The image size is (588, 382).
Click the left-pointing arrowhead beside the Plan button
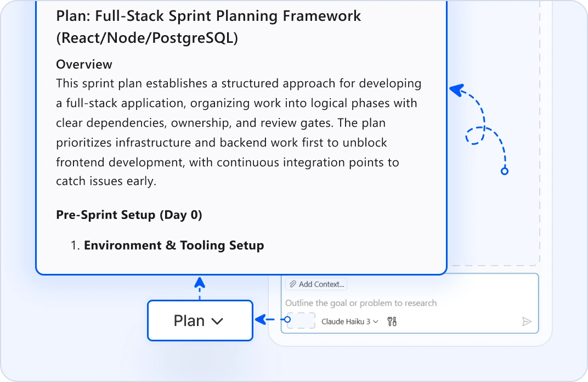coord(261,320)
